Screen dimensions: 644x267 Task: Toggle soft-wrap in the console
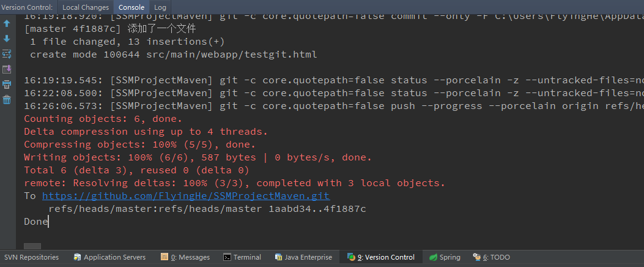(x=7, y=54)
